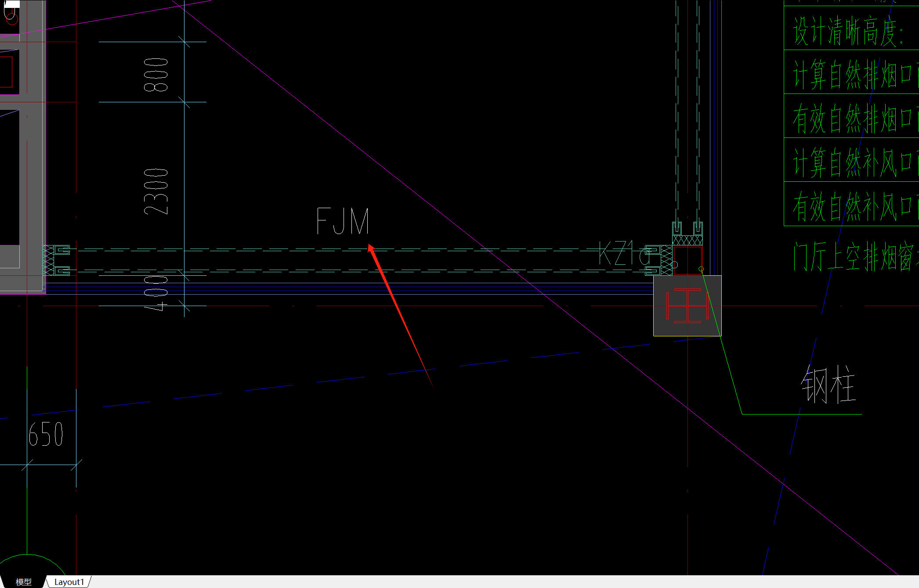Open the 模型 (Model) tab
The width and height of the screenshot is (919, 588).
24,582
